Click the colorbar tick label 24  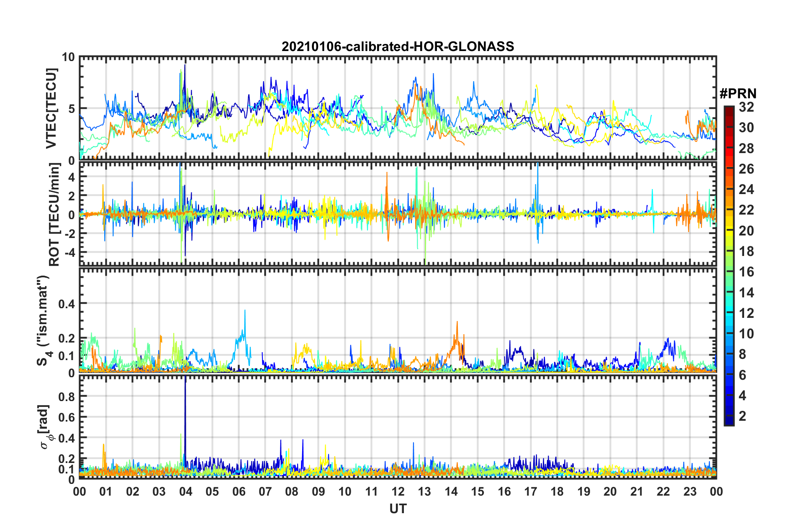tap(746, 189)
